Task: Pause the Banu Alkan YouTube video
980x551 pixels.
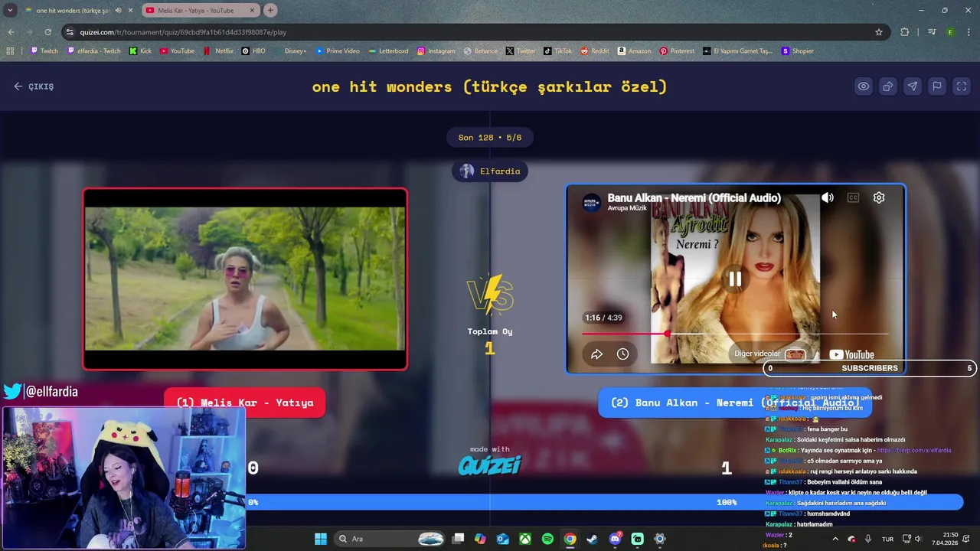Action: point(735,279)
